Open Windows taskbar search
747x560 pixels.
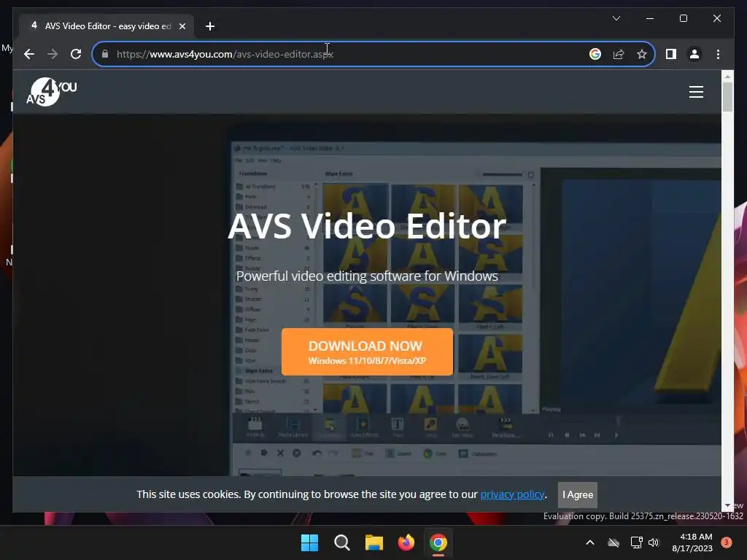coord(341,542)
